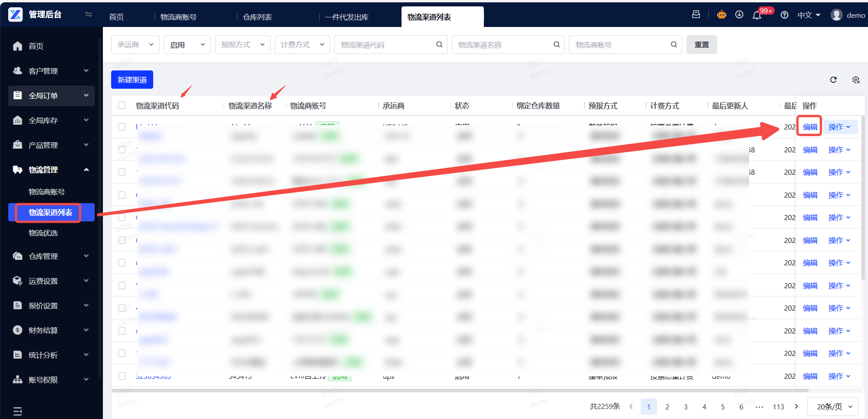Tick the checkbox of the first table row
This screenshot has width=868, height=419.
click(122, 127)
